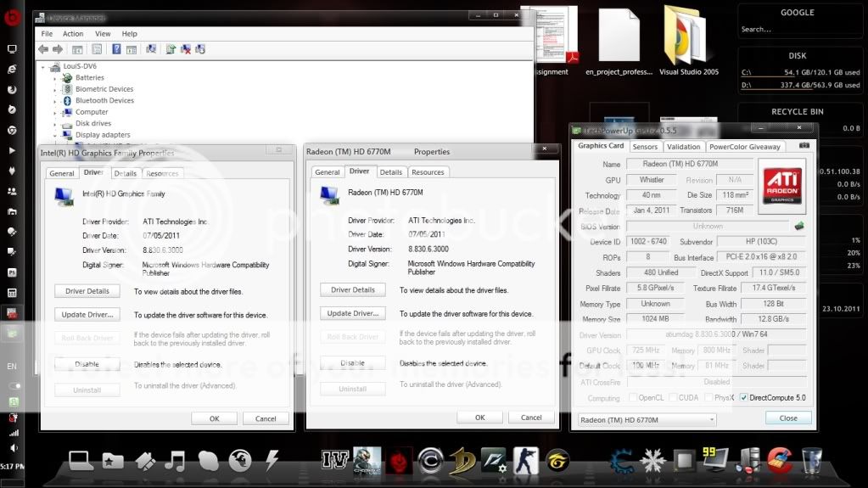Viewport: 868px width, 488px height.
Task: Click Update Driver in Radeon HD 6770M Properties
Action: [352, 313]
